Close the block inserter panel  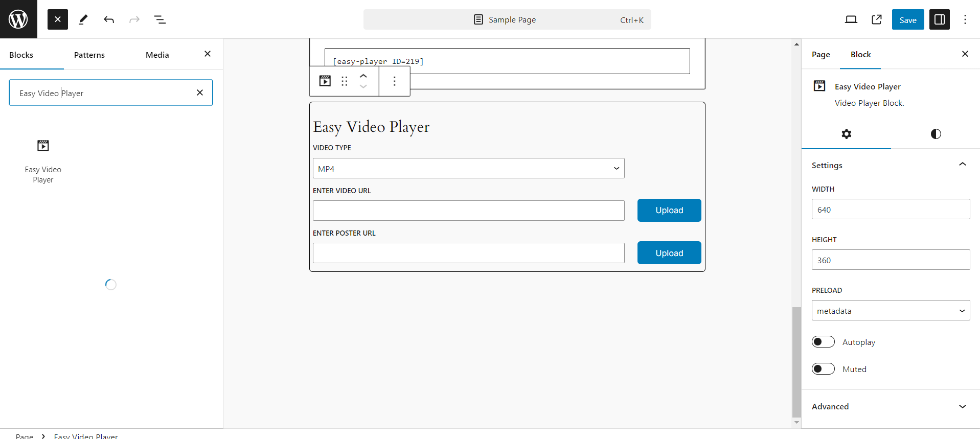pos(208,54)
